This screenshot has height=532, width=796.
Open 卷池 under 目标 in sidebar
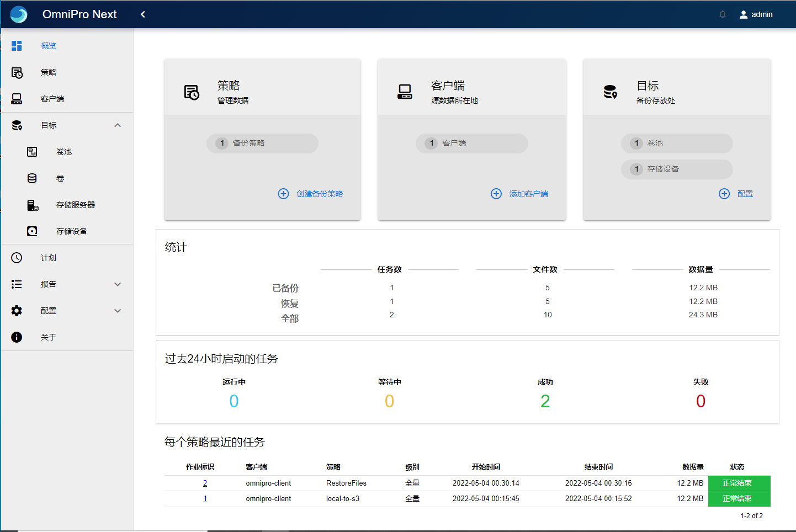(64, 152)
